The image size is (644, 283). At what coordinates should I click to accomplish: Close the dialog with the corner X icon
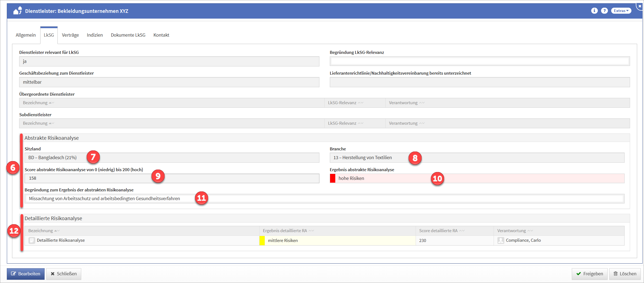[x=640, y=6]
